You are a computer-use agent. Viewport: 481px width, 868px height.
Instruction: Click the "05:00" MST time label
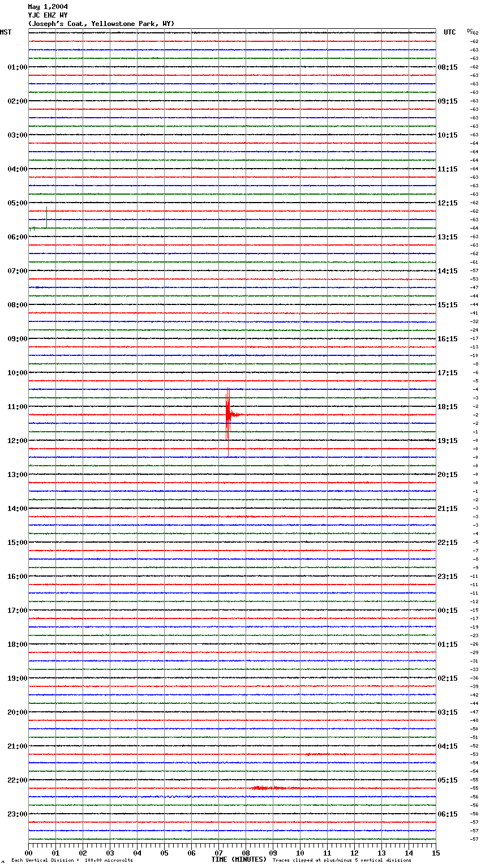click(x=18, y=203)
